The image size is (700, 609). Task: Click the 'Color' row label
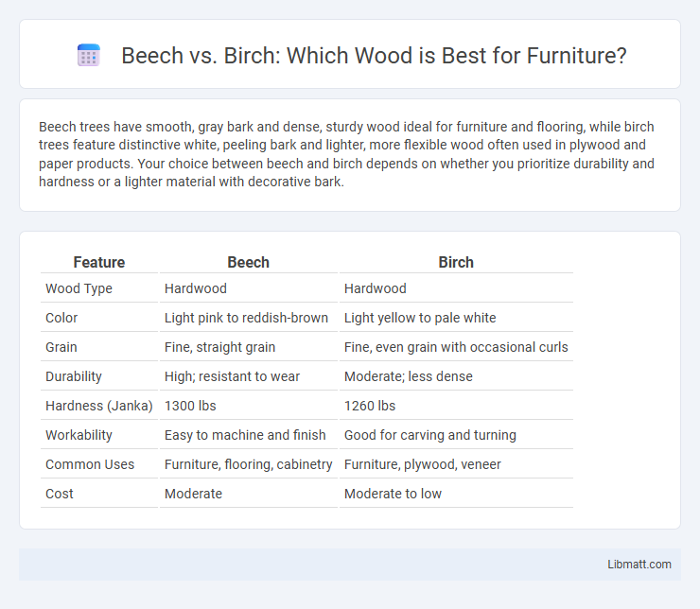61,318
